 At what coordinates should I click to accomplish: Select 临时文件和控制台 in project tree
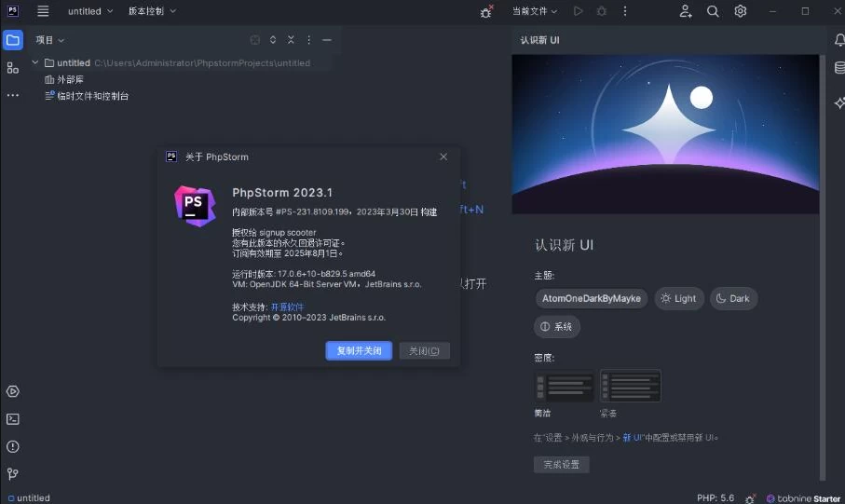pos(92,96)
